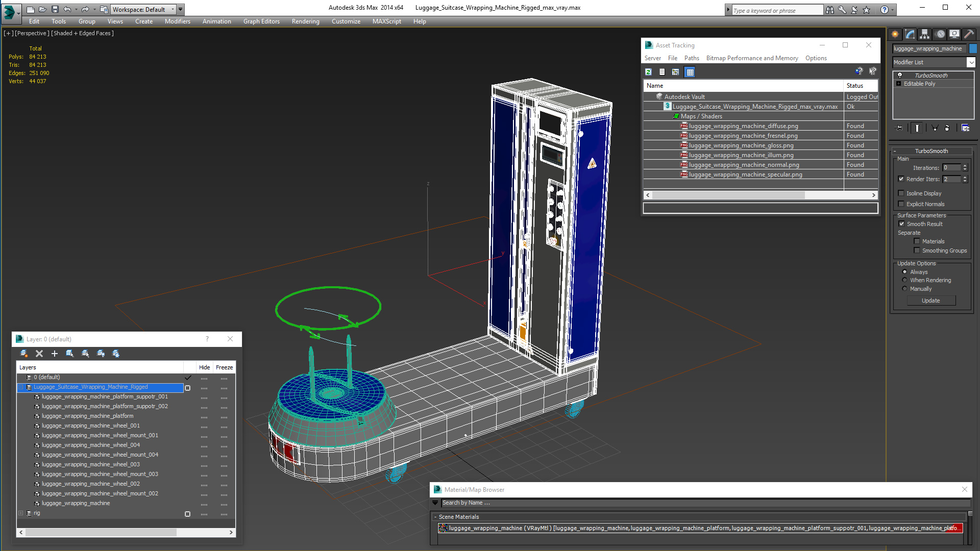Screen dimensions: 980x551
Task: Expand the rig layer in layers panel
Action: pos(20,513)
